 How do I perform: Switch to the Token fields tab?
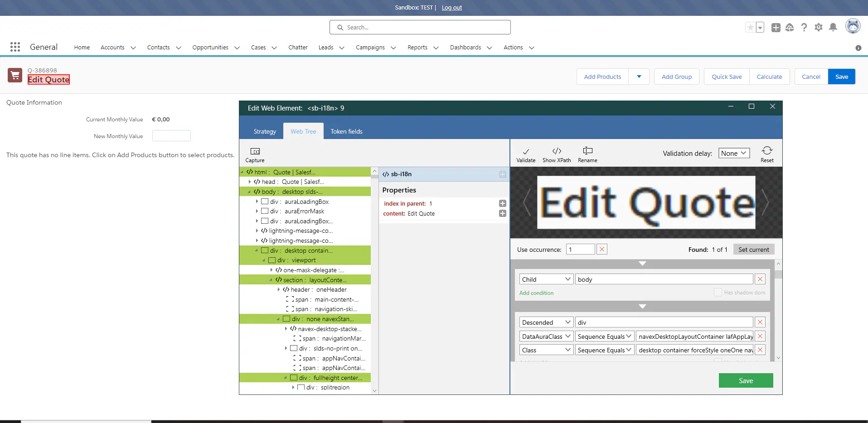pyautogui.click(x=346, y=132)
